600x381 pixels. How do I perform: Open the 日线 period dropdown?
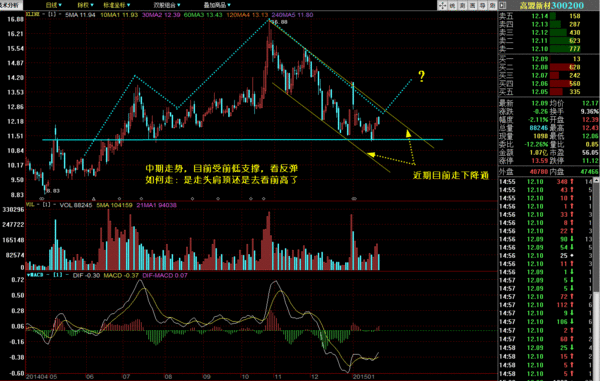point(54,5)
